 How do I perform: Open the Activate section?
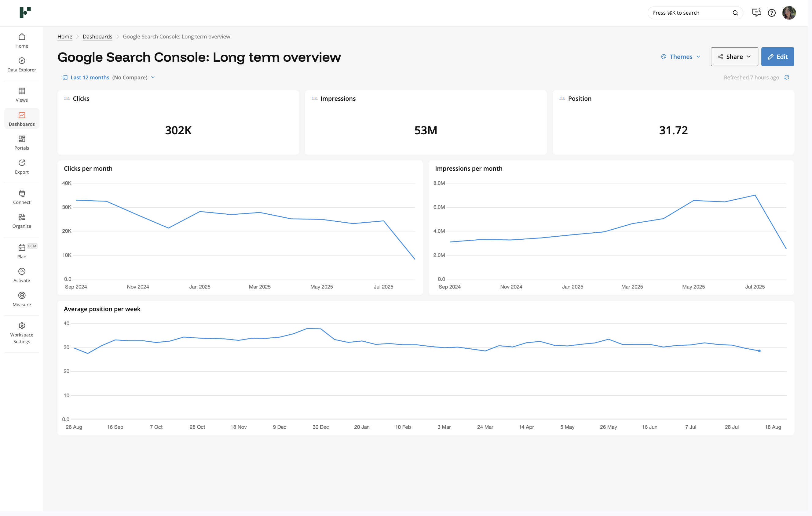22,275
